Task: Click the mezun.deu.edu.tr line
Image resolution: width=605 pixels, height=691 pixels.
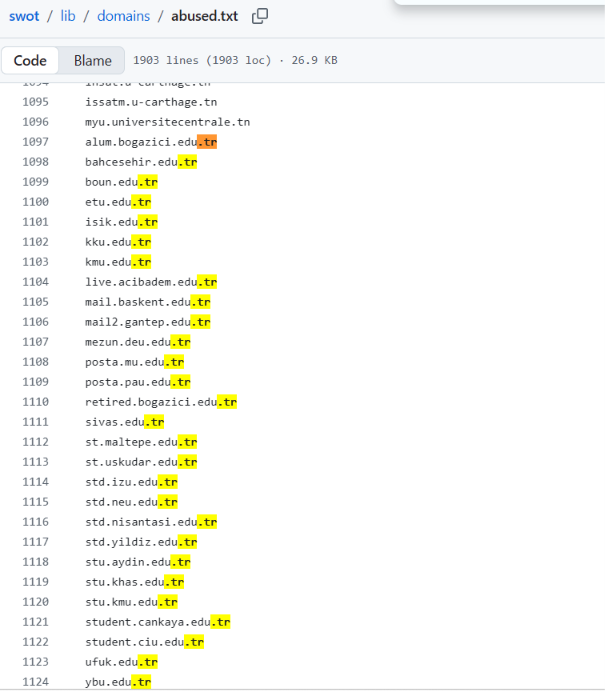Action: (x=138, y=342)
